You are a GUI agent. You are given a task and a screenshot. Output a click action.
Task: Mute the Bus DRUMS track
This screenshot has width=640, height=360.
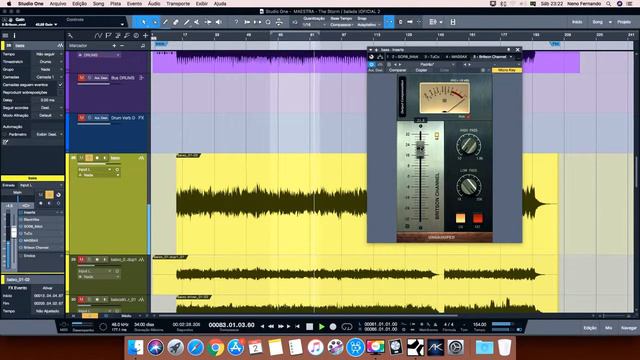tap(81, 78)
